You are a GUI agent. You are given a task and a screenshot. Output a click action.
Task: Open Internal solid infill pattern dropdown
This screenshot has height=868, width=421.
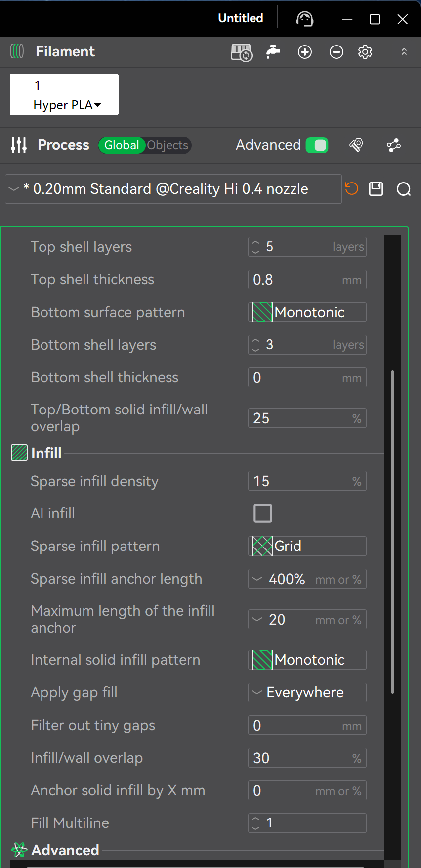(307, 660)
